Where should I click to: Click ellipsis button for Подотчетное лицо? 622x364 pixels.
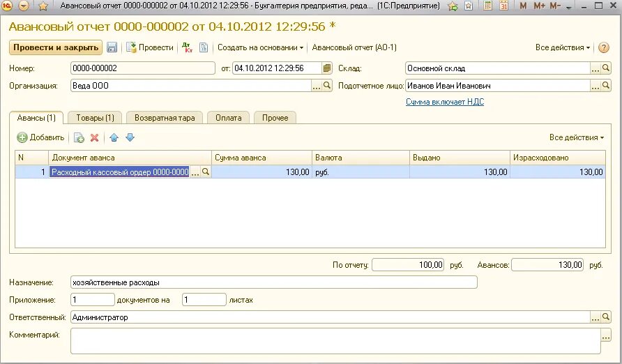point(596,86)
